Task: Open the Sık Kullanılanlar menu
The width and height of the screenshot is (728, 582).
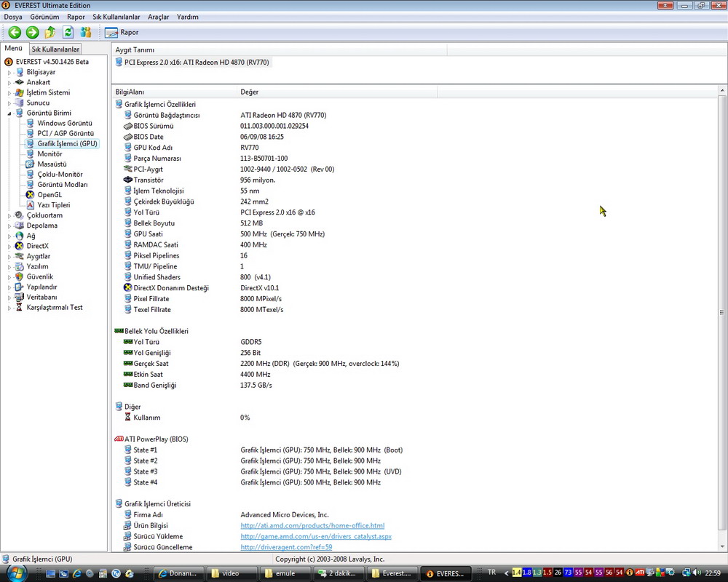Action: [x=116, y=17]
